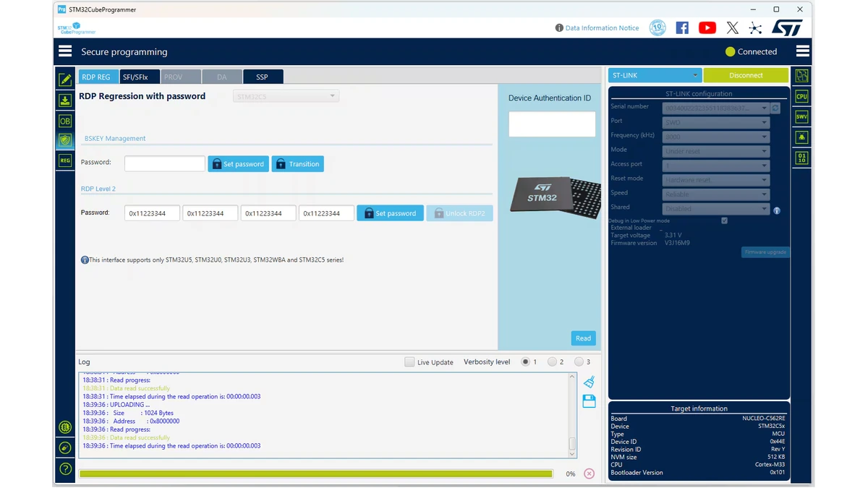The image size is (868, 488).
Task: Toggle Debug in Low Power mode checkbox
Action: tap(724, 221)
